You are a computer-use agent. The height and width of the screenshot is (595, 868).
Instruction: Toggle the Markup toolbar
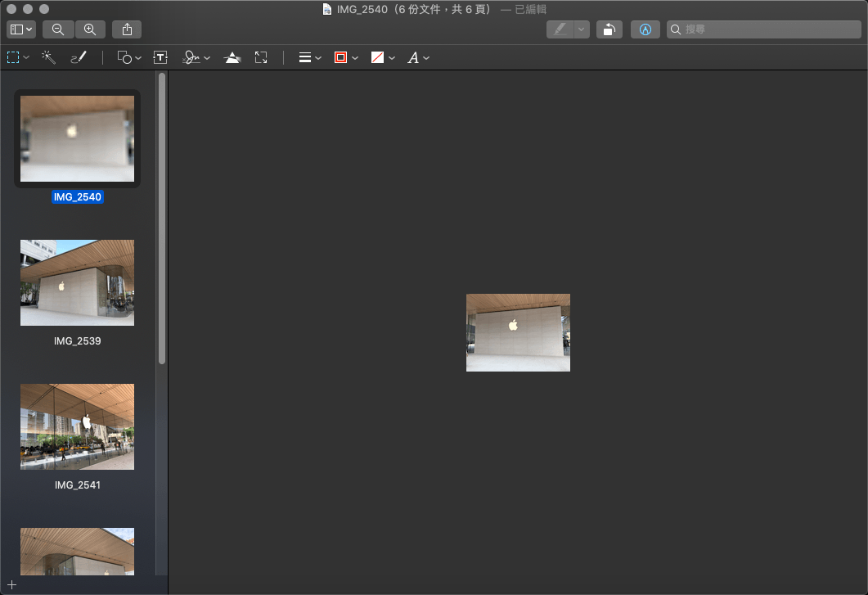click(645, 29)
